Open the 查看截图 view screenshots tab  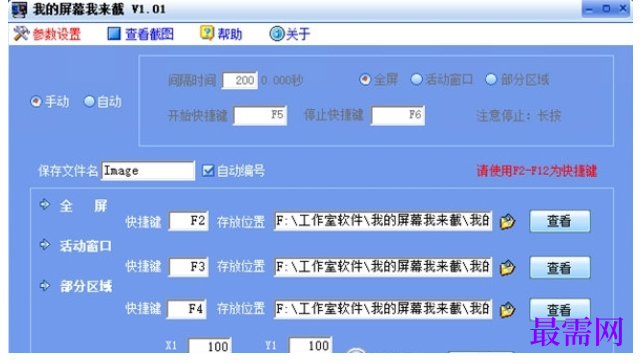point(149,34)
